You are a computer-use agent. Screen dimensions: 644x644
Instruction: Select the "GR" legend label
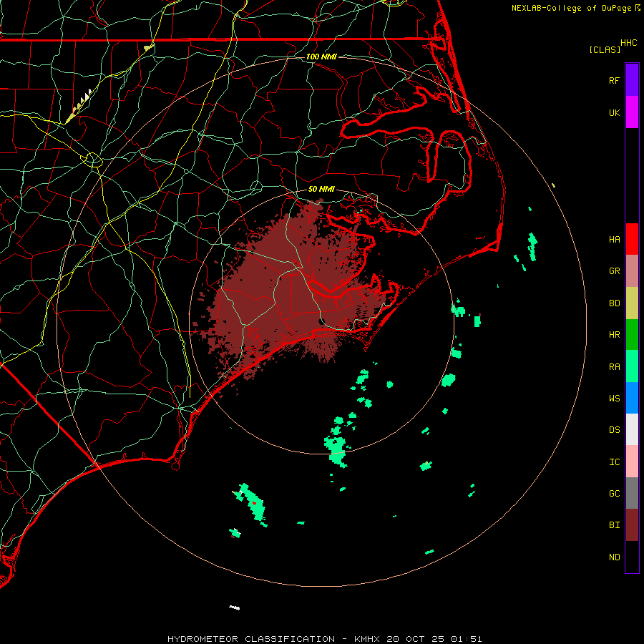click(x=614, y=271)
